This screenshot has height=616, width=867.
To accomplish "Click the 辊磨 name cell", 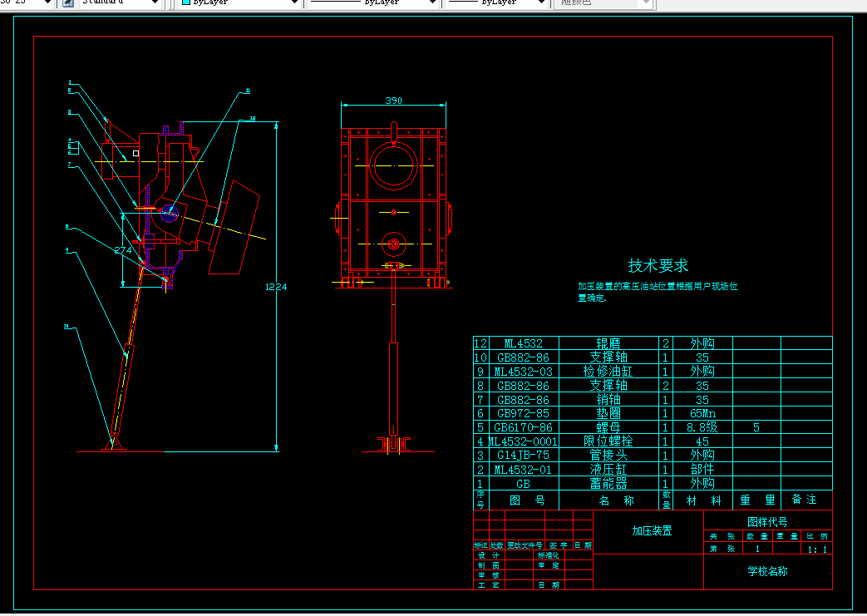I will pyautogui.click(x=608, y=343).
